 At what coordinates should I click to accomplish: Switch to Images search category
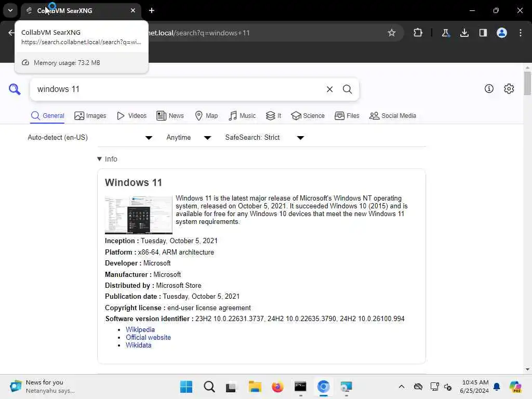(90, 116)
